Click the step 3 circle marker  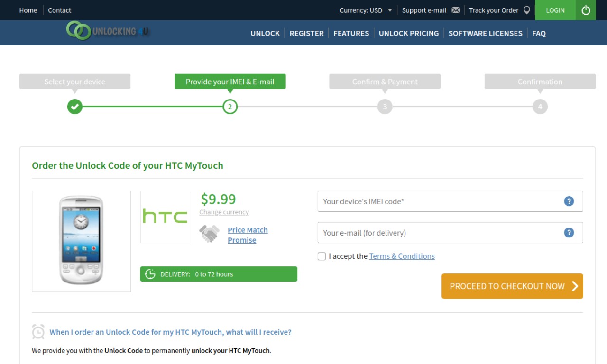coord(385,107)
